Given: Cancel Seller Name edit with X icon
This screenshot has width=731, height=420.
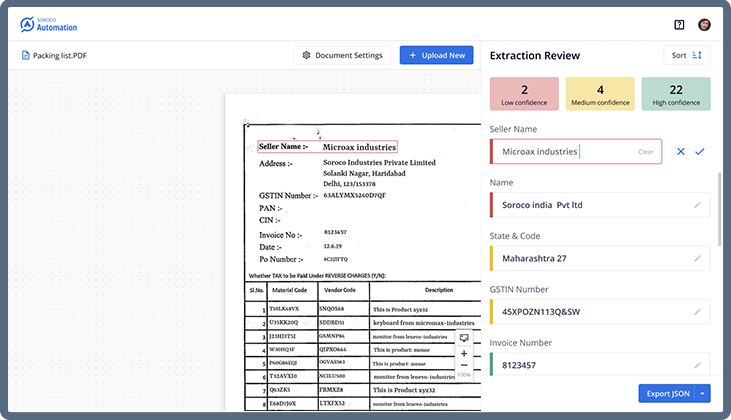Looking at the screenshot, I should 681,151.
